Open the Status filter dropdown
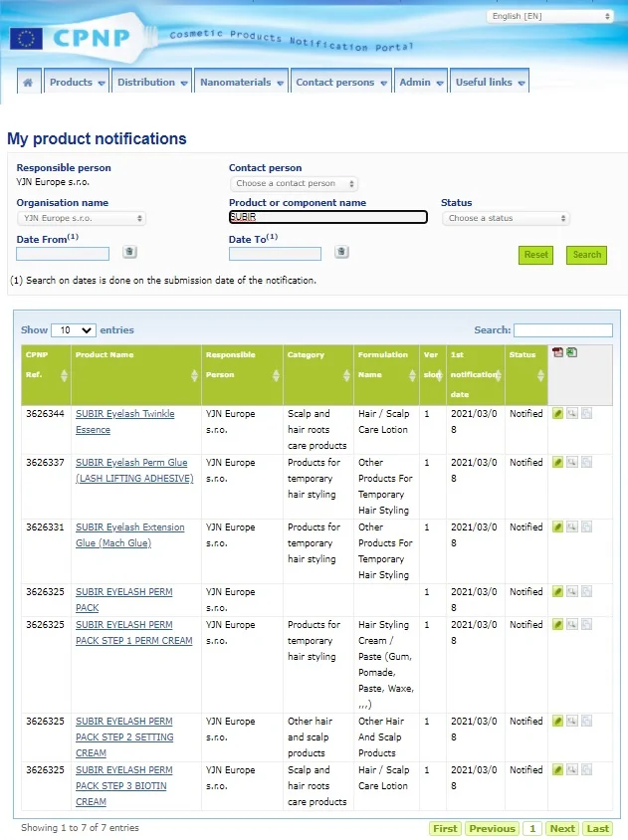 coord(506,218)
